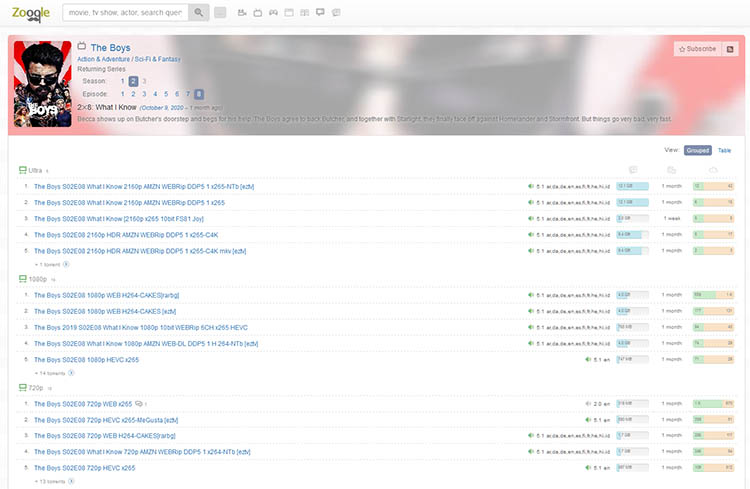
Task: Click the 1080p group heading
Action: [38, 279]
